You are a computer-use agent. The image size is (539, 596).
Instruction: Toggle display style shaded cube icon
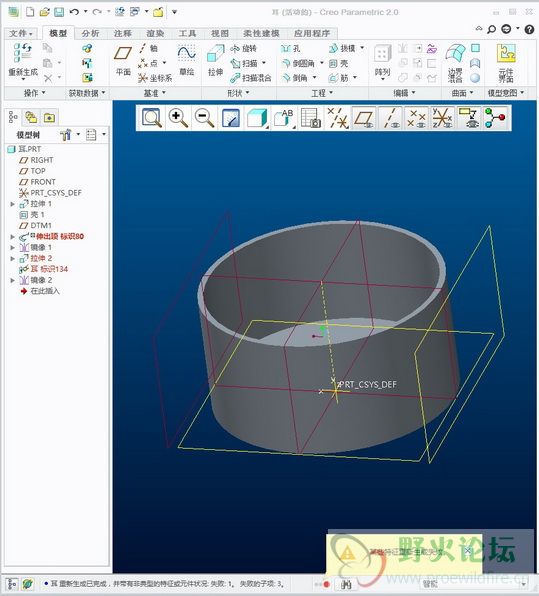(x=257, y=118)
